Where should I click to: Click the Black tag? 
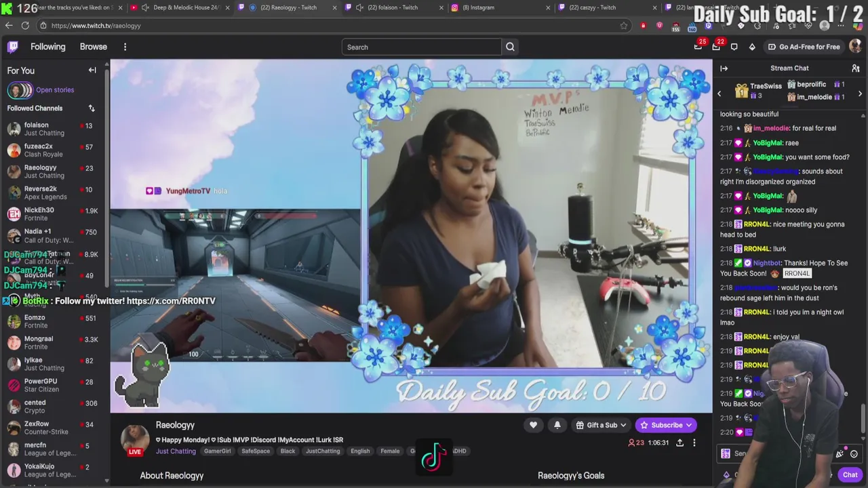click(288, 451)
